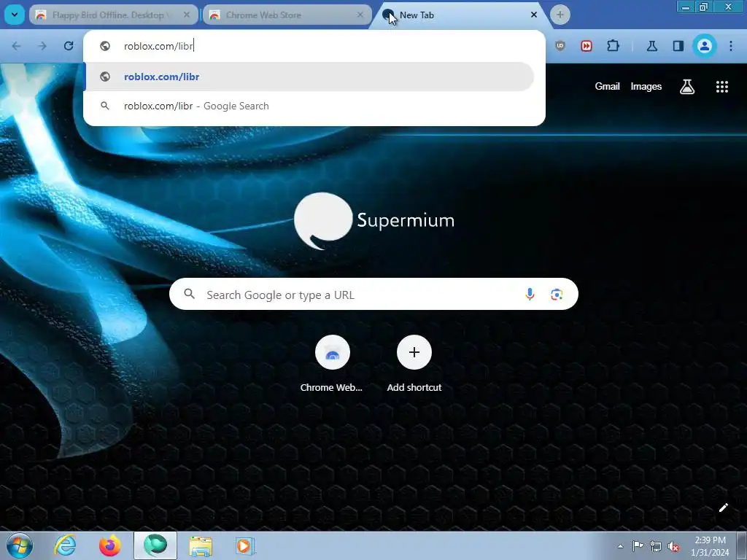
Task: Open the Chrome Web Store shortcut
Action: [332, 363]
